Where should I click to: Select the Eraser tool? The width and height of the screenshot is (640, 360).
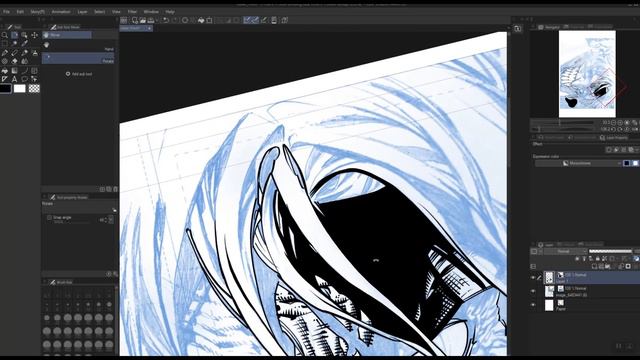click(x=14, y=61)
